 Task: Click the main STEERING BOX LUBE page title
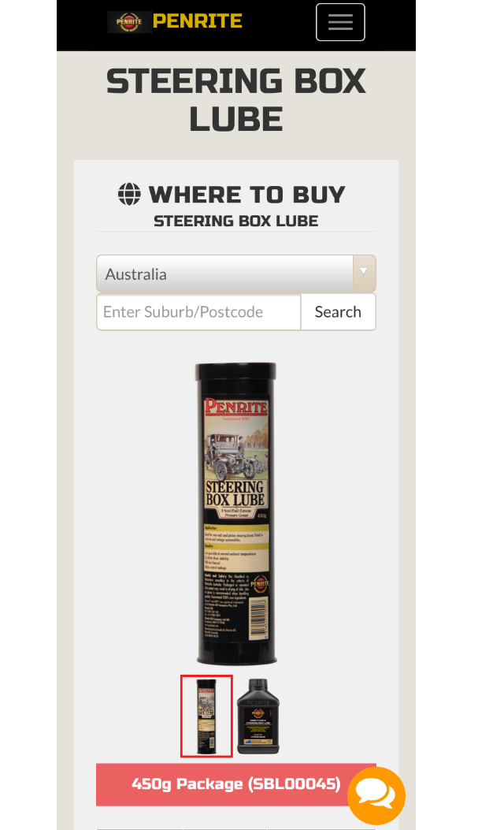point(236,99)
